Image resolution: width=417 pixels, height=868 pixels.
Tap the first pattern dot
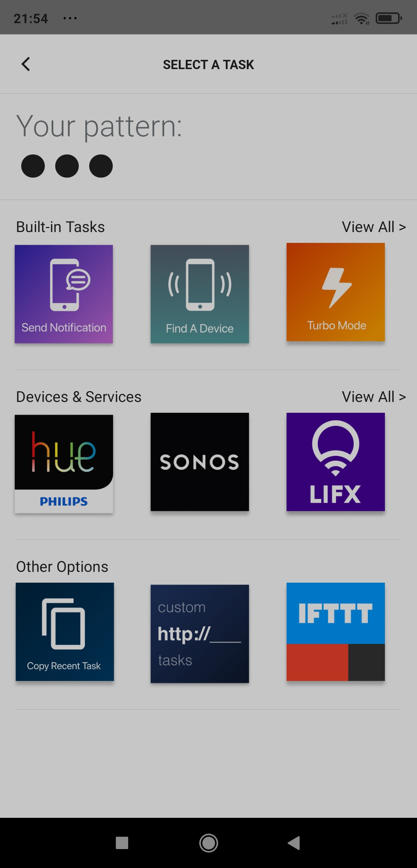pyautogui.click(x=33, y=166)
